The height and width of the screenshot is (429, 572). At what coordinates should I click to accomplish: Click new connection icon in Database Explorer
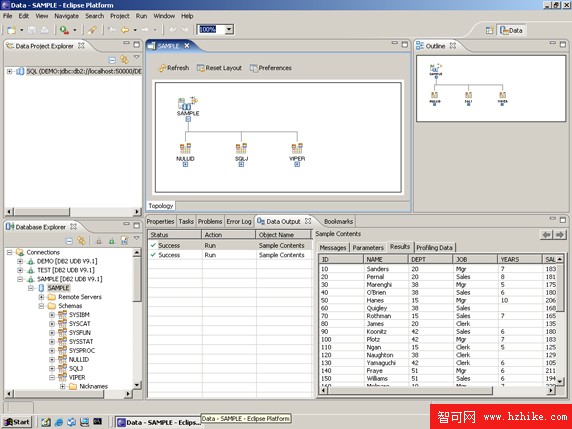pos(112,241)
